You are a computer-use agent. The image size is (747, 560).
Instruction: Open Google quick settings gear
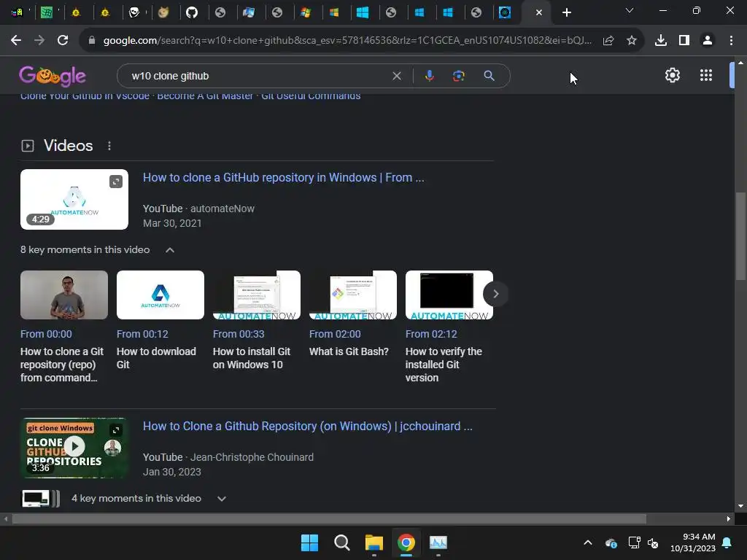672,75
